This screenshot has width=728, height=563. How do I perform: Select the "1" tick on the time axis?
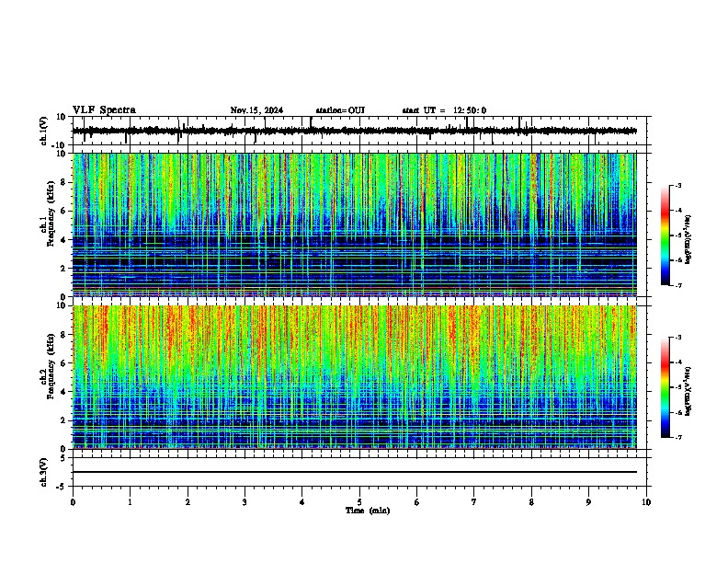(x=130, y=502)
